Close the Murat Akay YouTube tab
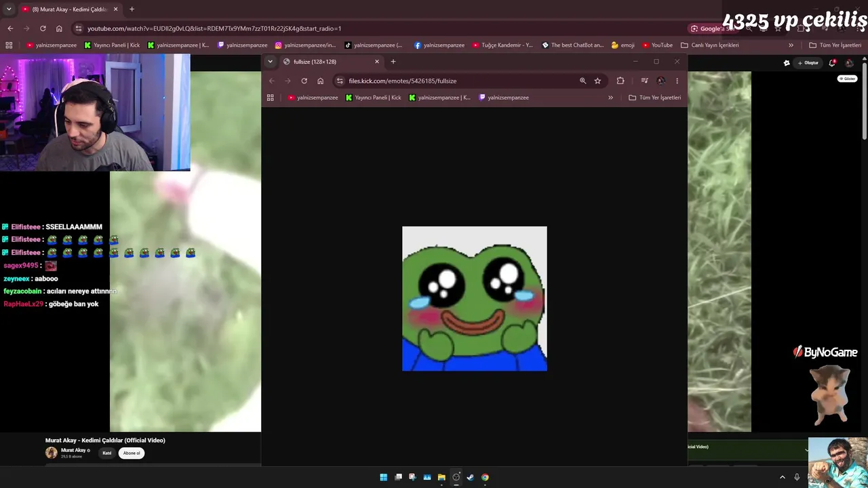 115,9
